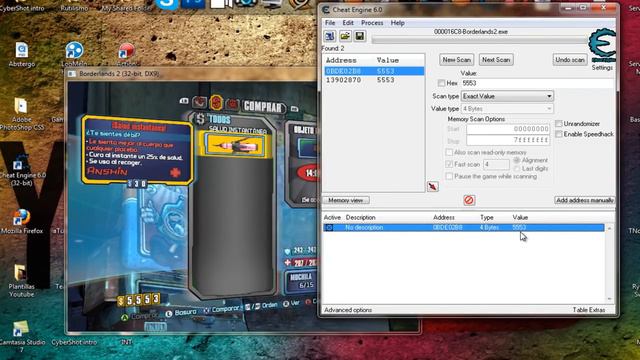640x360 pixels.
Task: Click the Fast scan alignment number field
Action: [x=496, y=164]
